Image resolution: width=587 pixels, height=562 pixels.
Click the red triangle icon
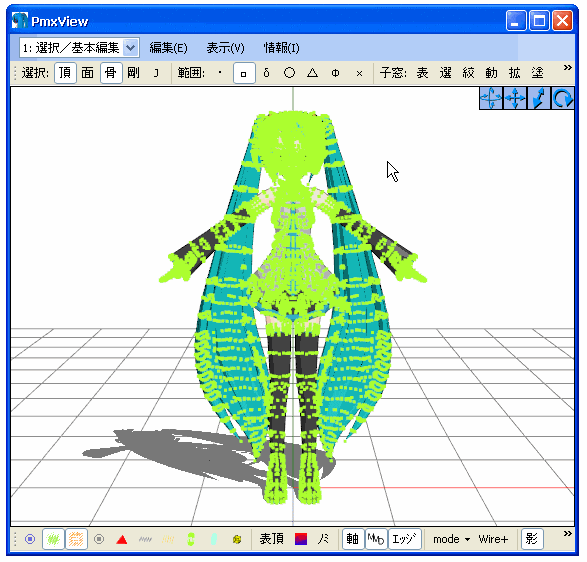tap(122, 540)
